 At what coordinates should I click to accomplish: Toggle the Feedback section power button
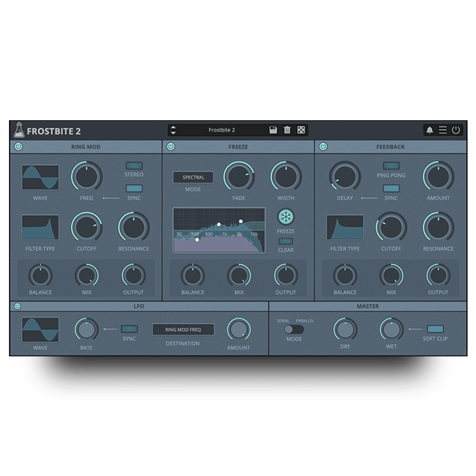coord(323,146)
